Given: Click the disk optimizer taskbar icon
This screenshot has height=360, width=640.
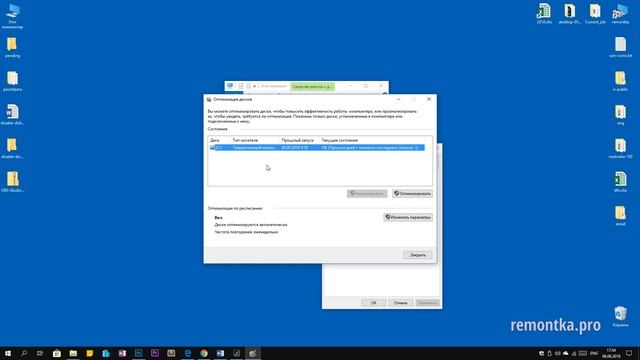Looking at the screenshot, I should point(253,353).
